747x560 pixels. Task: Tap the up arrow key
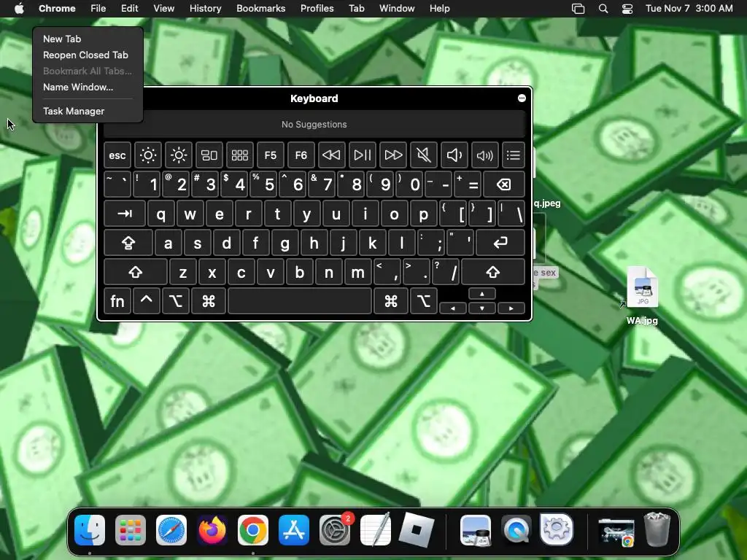(x=482, y=294)
